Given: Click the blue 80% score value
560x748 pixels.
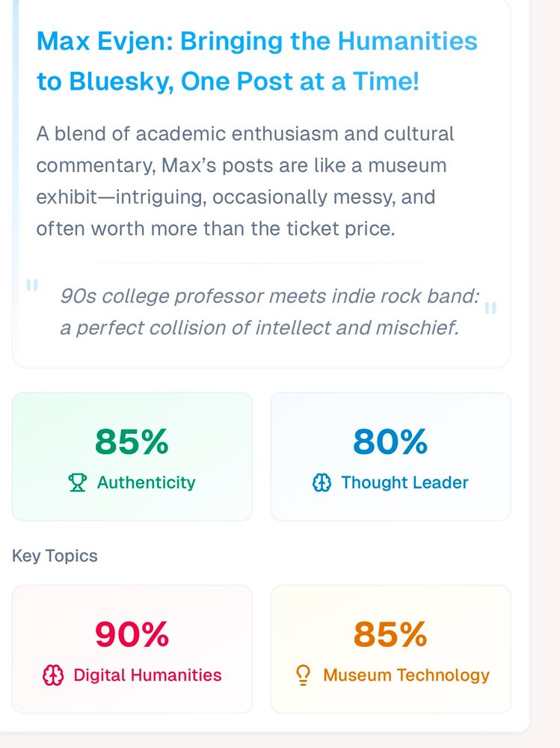Looking at the screenshot, I should click(x=390, y=442).
